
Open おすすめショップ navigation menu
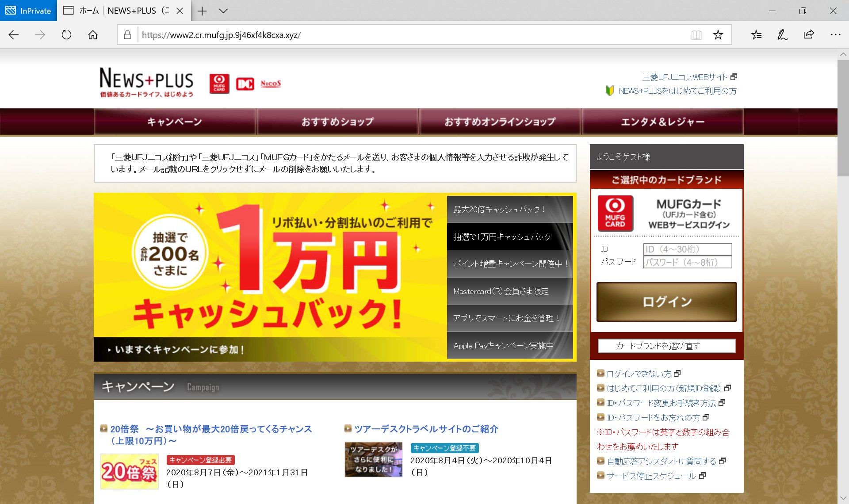338,122
